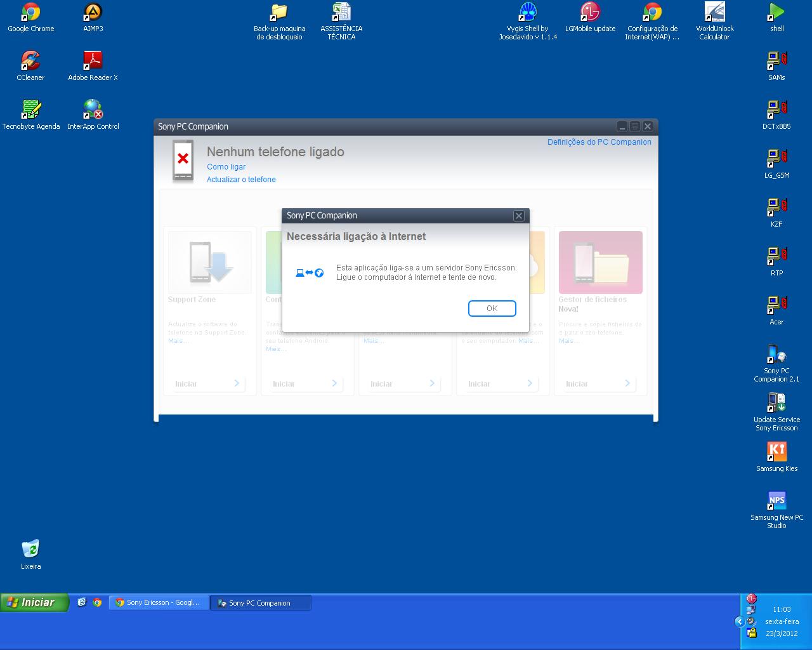Open 'Definições do PC Companion' link
The height and width of the screenshot is (650, 812).
[599, 142]
